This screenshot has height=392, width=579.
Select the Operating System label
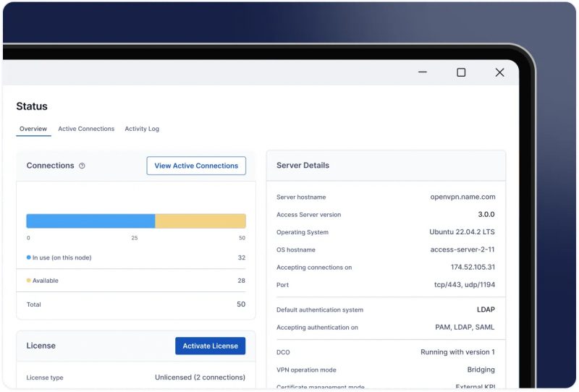pos(303,232)
